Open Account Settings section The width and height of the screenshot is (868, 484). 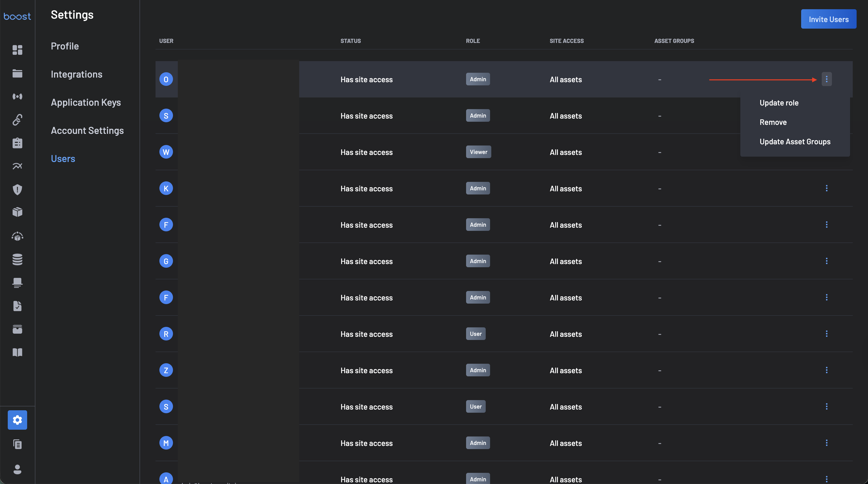(87, 130)
